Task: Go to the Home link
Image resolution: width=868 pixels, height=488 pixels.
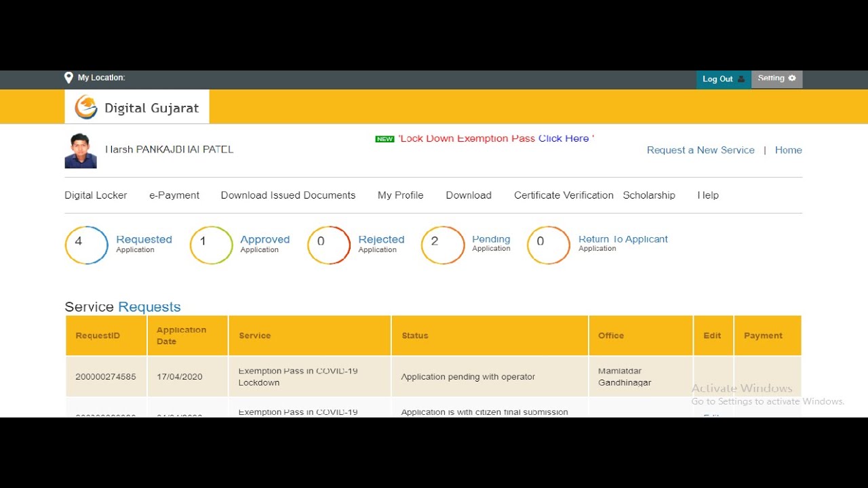Action: tap(789, 150)
